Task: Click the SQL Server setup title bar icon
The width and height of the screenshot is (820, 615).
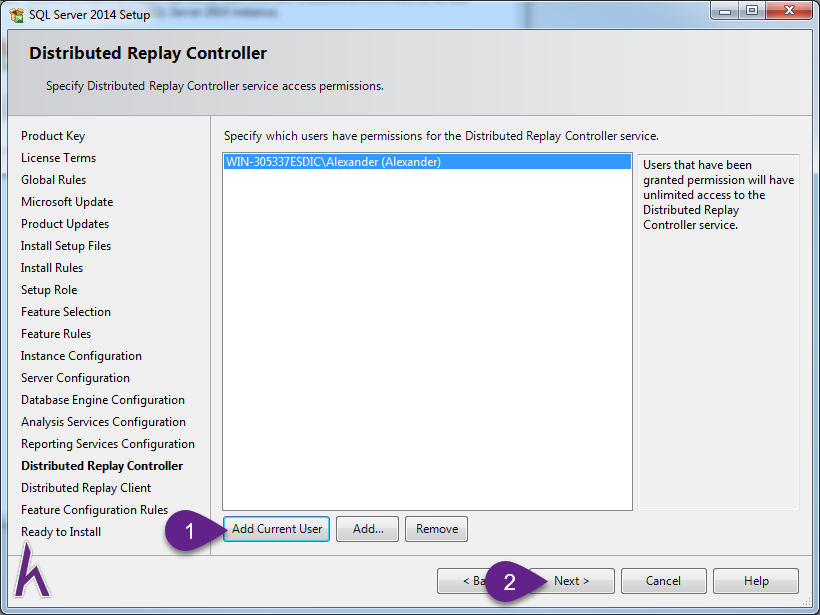Action: coord(16,15)
